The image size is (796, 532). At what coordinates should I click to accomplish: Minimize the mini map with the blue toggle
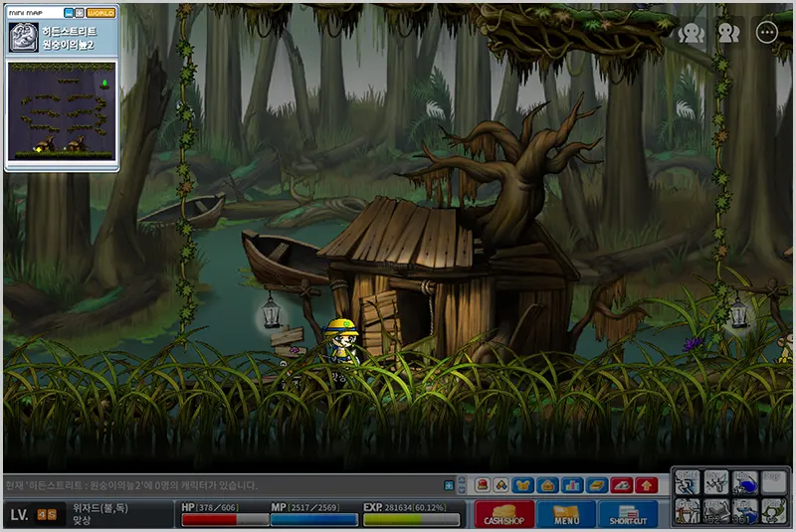click(x=69, y=13)
